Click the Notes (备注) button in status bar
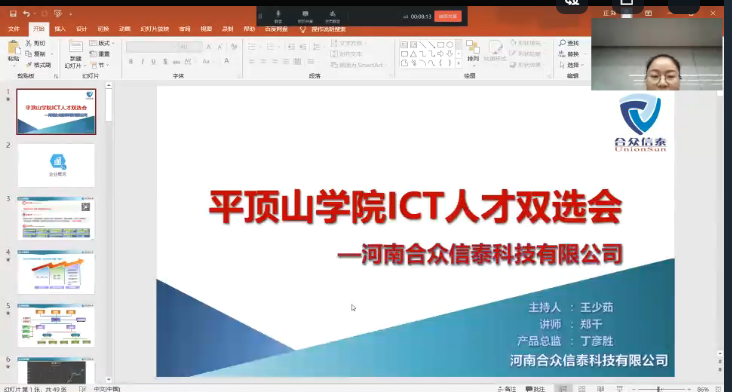Viewport: 732px width, 392px height. point(507,389)
